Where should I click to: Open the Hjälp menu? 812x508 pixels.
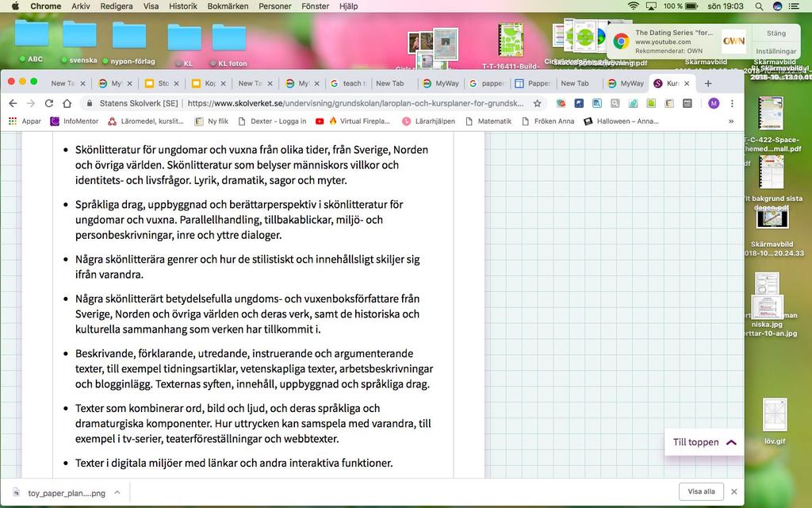click(x=349, y=6)
